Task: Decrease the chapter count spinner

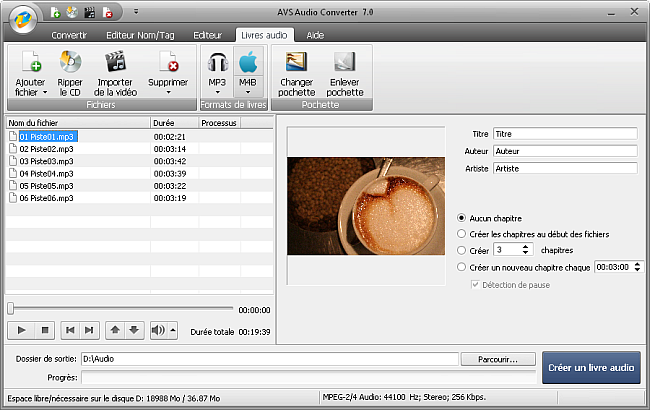Action: point(525,252)
